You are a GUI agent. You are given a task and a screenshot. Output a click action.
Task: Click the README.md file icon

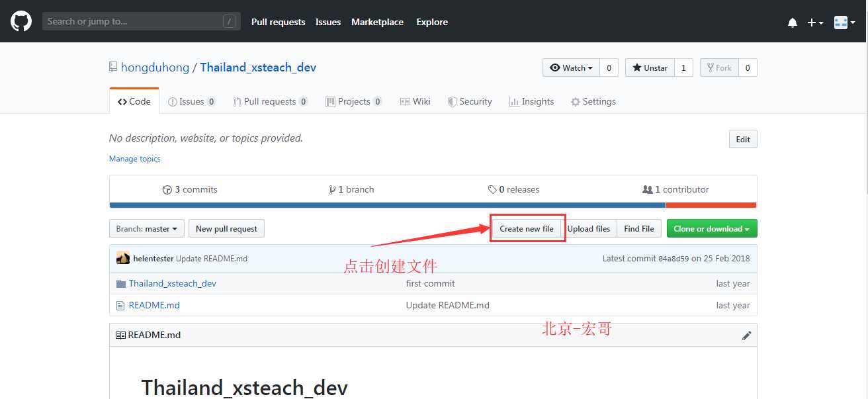(x=120, y=306)
